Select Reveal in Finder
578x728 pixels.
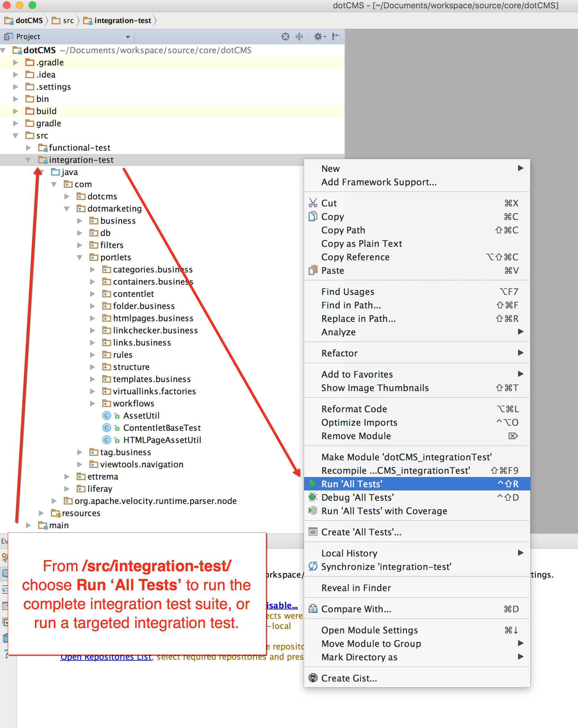(417, 588)
